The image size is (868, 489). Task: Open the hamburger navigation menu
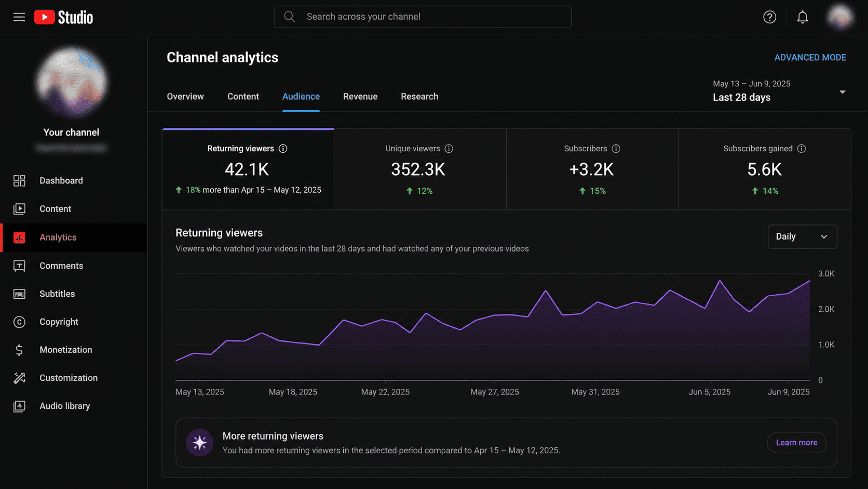tap(19, 17)
